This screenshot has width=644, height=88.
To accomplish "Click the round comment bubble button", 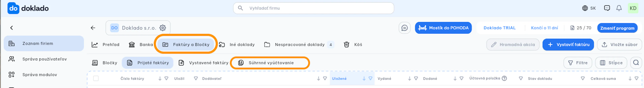I will coord(404,28).
